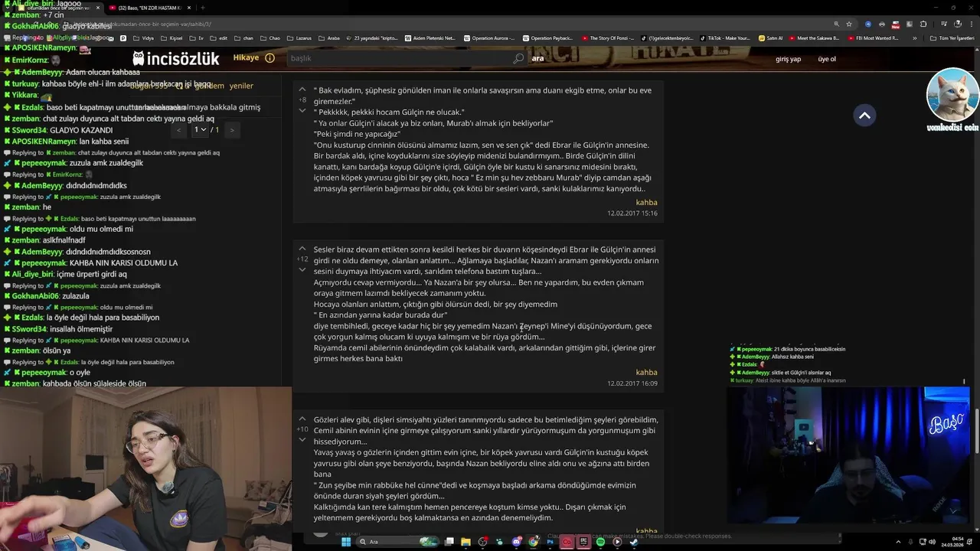Click the Hikaye info circle icon
The image size is (980, 551).
pos(269,58)
